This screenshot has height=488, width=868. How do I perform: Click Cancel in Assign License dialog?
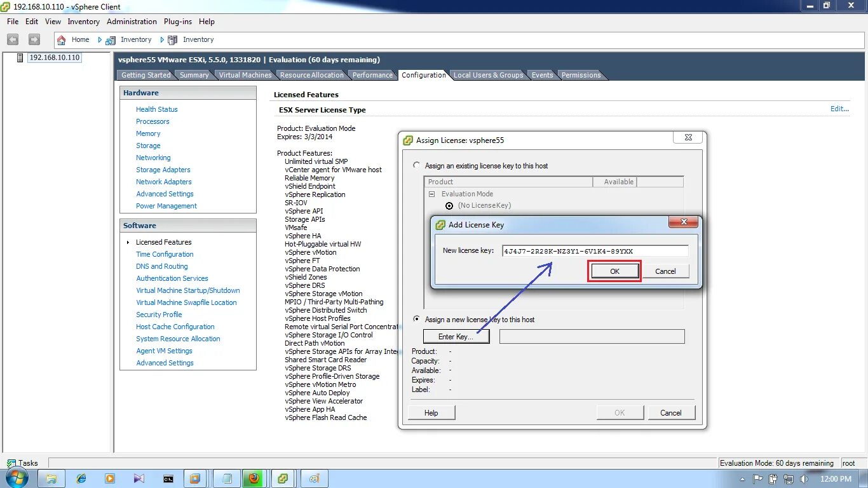(x=671, y=412)
